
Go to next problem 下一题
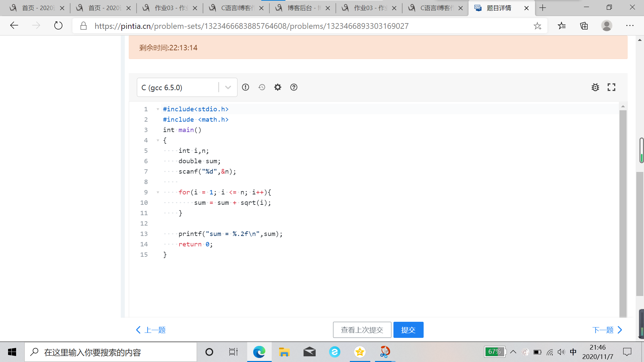(x=607, y=330)
